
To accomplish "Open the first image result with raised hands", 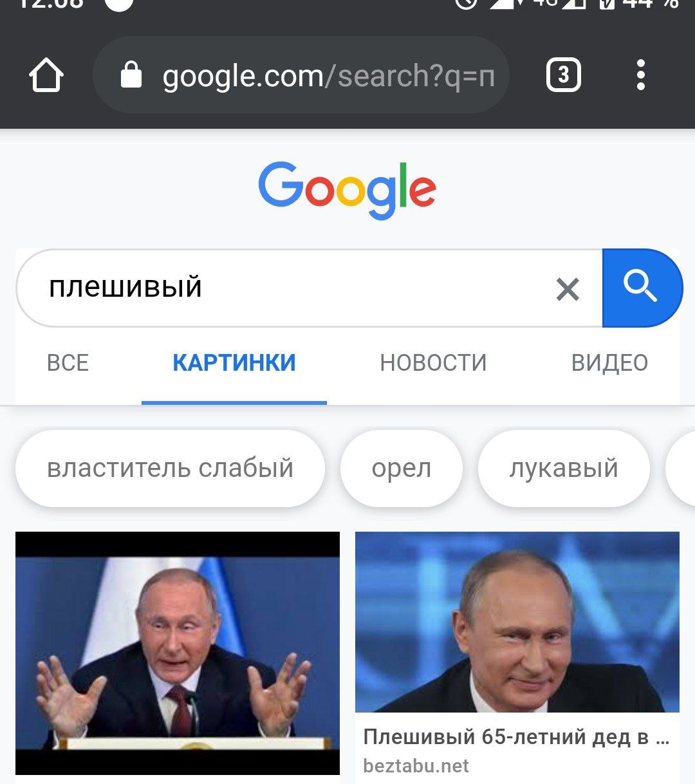I will [178, 653].
